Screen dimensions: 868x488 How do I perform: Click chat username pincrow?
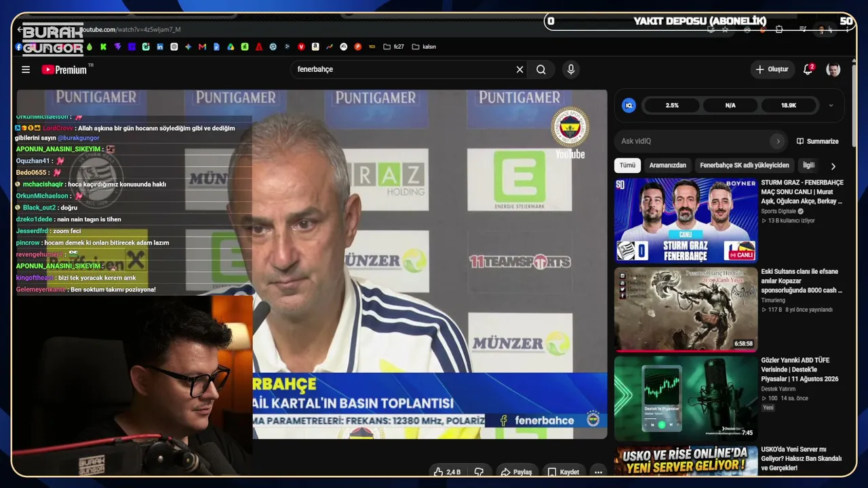28,243
